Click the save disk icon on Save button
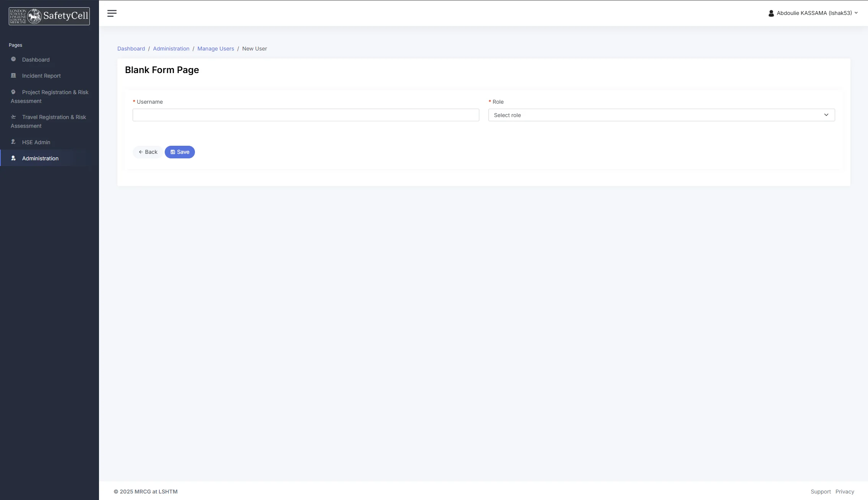 point(173,151)
